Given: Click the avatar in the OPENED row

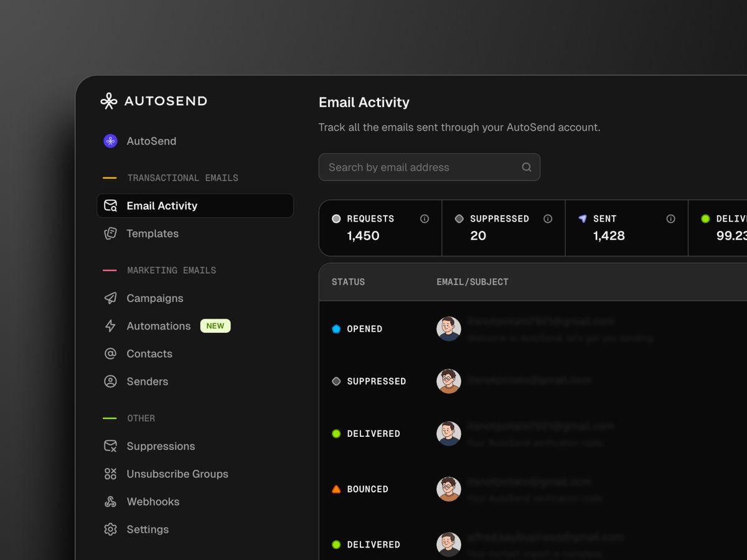Looking at the screenshot, I should tap(449, 329).
